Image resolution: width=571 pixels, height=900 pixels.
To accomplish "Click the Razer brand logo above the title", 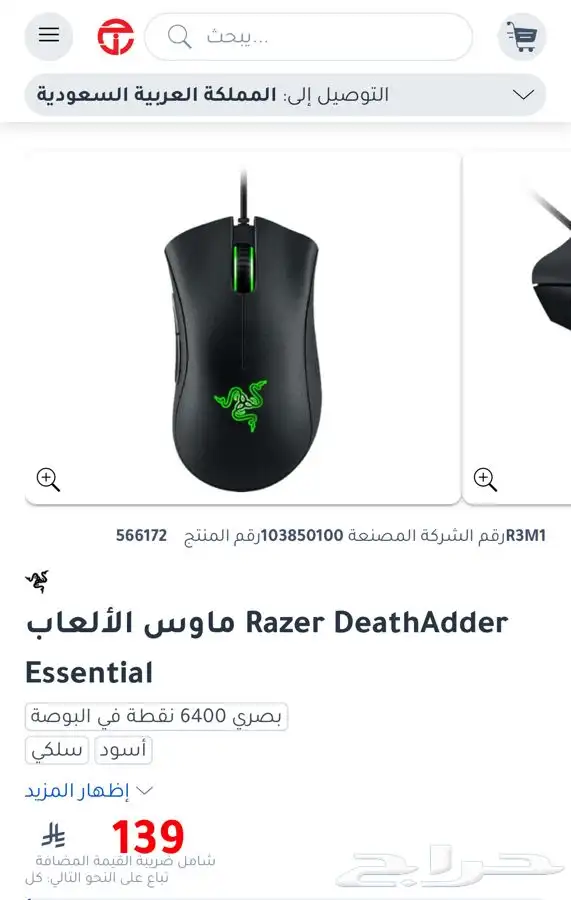I will [x=37, y=581].
